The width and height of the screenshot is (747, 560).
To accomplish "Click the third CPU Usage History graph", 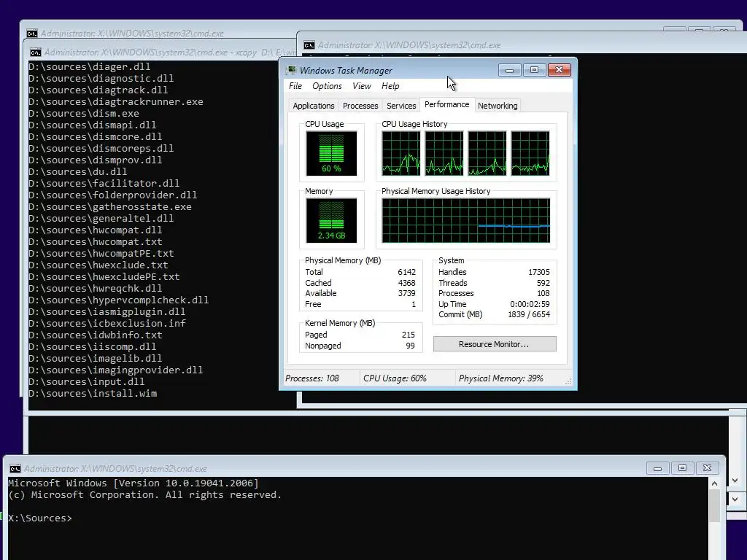I will (487, 153).
